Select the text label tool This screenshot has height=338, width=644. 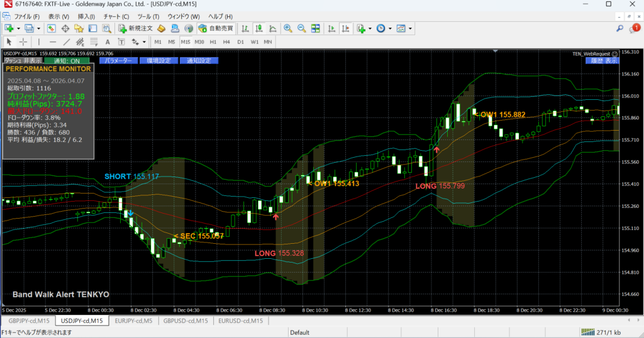(x=108, y=41)
